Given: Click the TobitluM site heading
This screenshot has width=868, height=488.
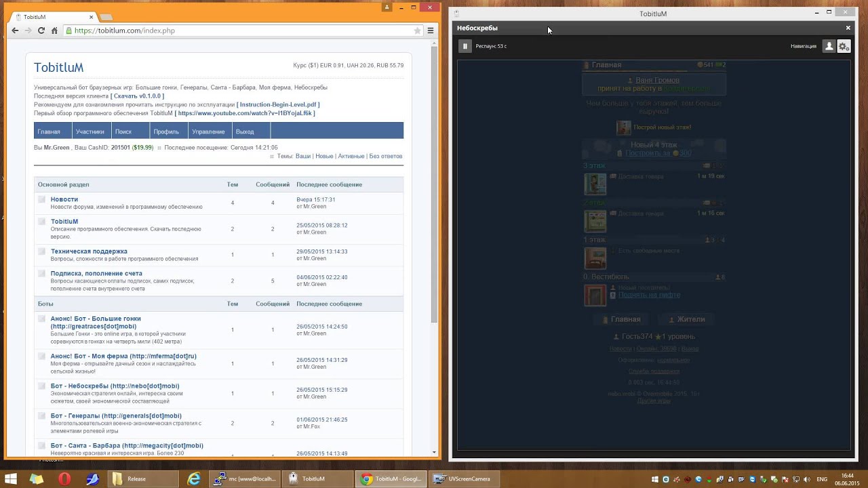Looking at the screenshot, I should coord(59,68).
